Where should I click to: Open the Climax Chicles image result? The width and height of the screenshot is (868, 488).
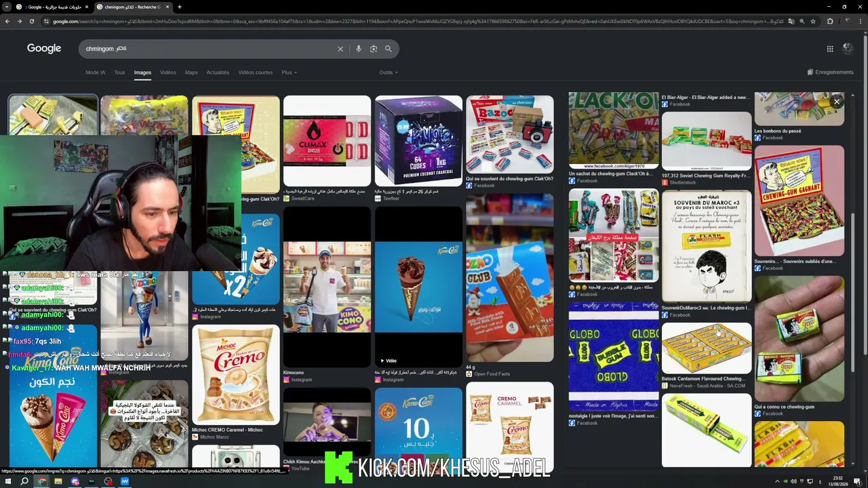[327, 141]
